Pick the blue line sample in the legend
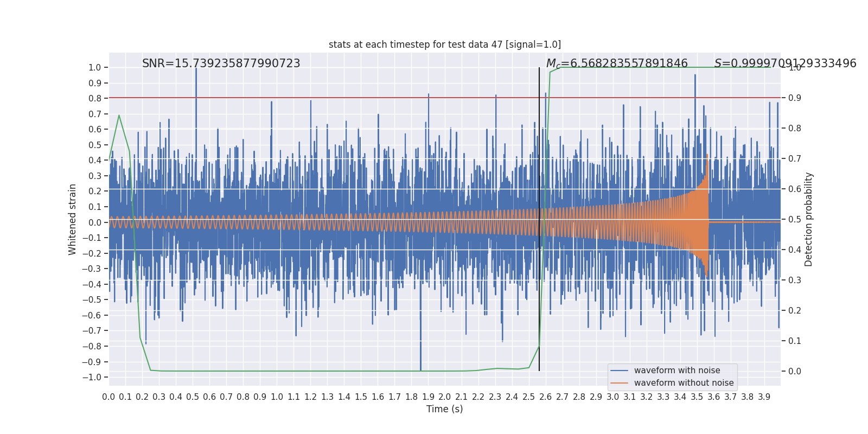This screenshot has height=434, width=868. click(x=619, y=371)
